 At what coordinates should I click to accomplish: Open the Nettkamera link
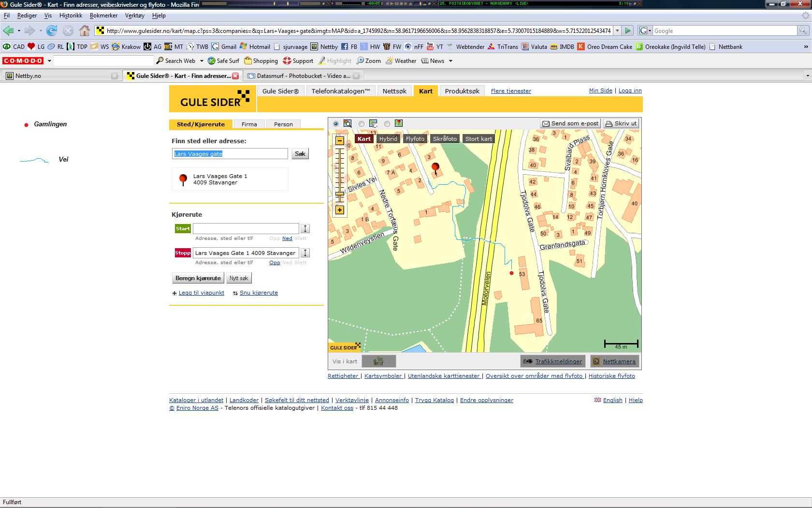tap(615, 361)
